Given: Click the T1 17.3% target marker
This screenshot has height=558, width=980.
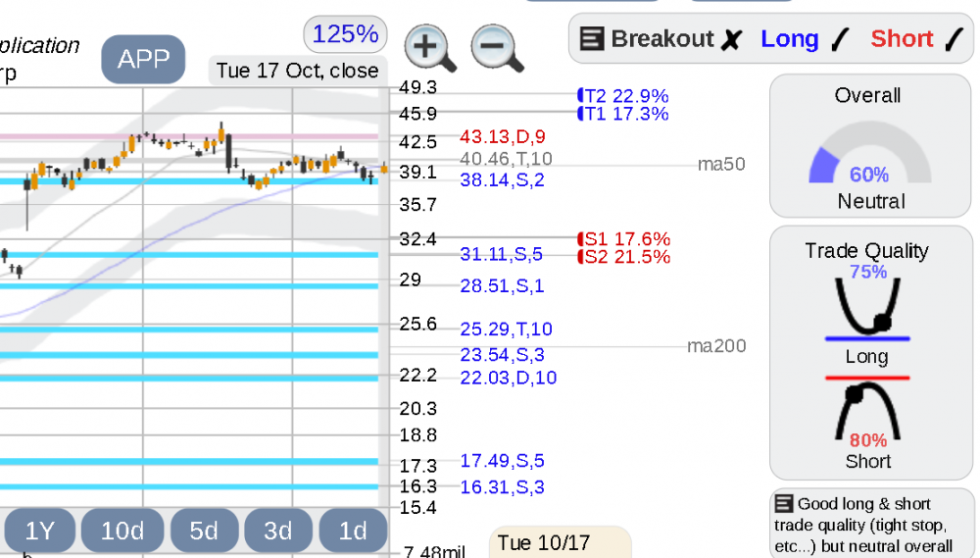Looking at the screenshot, I should 622,113.
